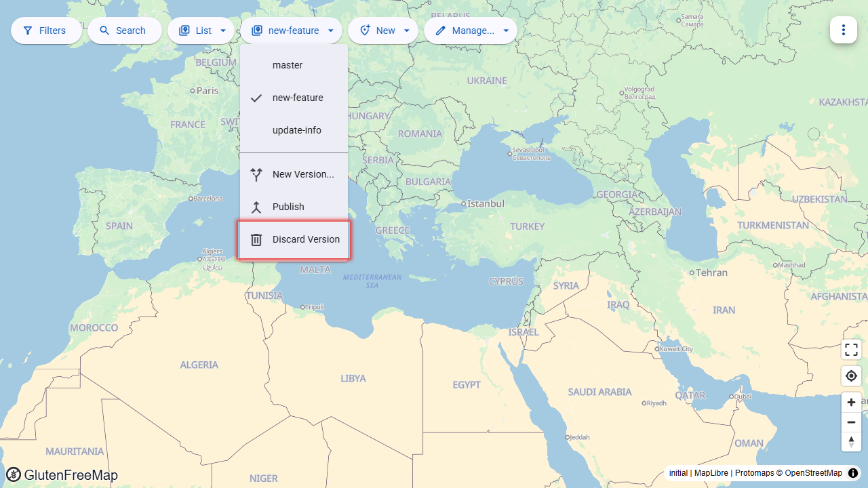Zoom out with the minus icon

(x=851, y=422)
